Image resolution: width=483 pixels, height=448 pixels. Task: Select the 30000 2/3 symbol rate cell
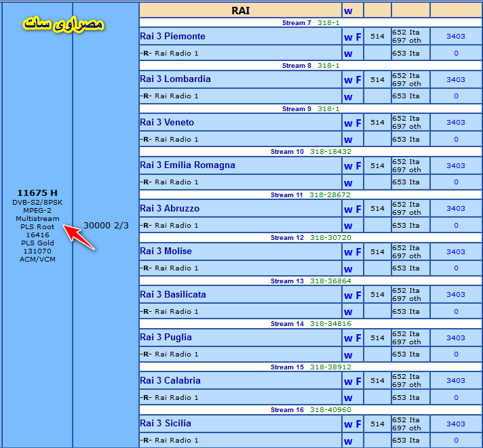pos(106,226)
